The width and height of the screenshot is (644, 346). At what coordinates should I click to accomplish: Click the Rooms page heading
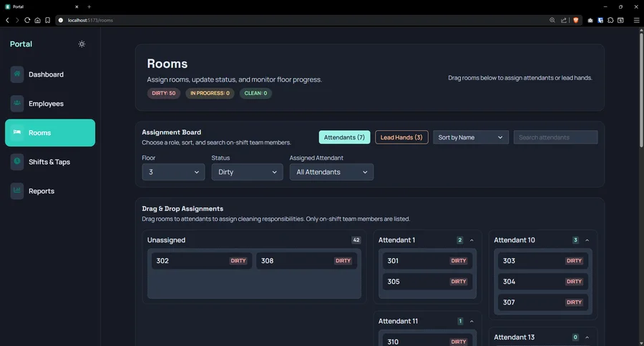(x=167, y=64)
